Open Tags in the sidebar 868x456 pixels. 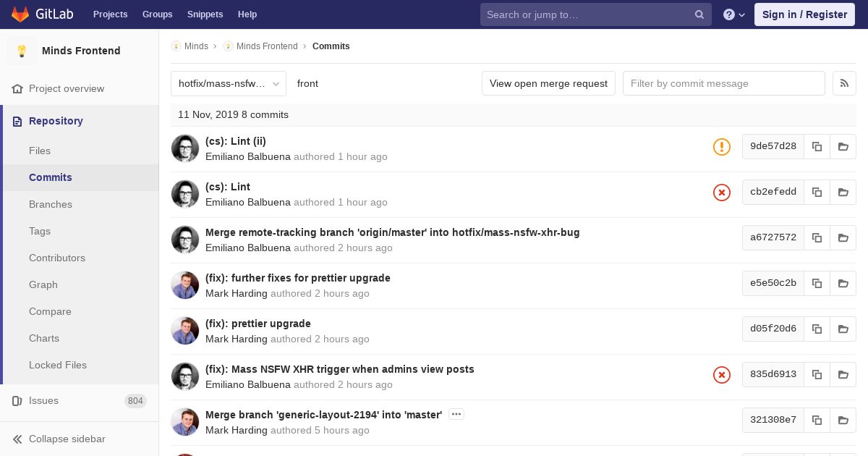40,231
